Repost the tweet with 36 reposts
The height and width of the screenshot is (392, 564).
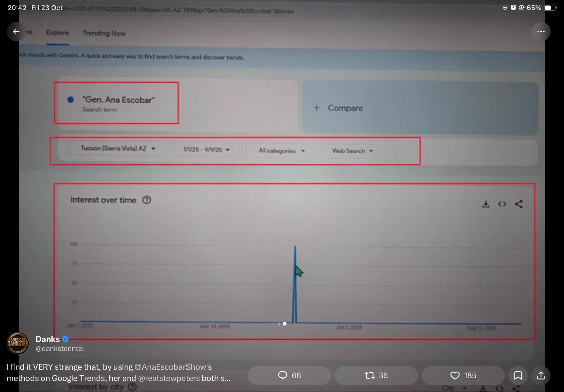[x=376, y=375]
